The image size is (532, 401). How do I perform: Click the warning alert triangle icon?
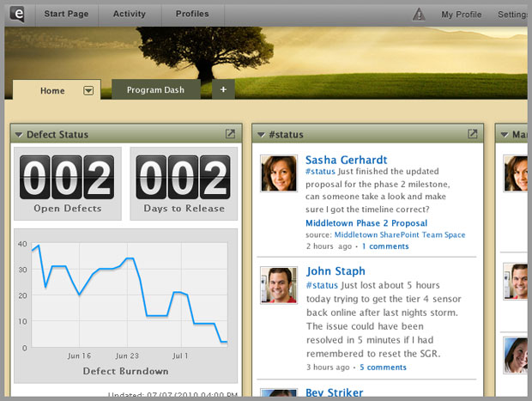click(x=419, y=14)
